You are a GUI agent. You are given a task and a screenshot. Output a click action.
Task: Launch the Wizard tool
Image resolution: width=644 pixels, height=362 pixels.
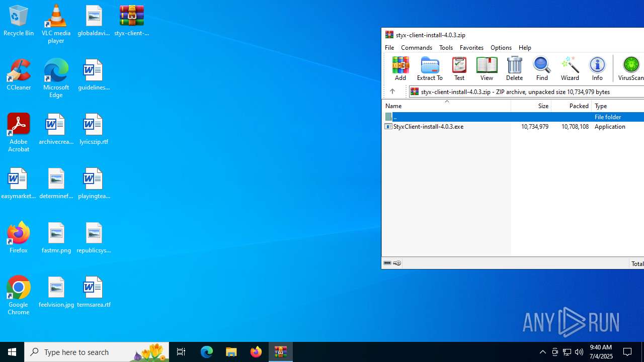tap(570, 68)
